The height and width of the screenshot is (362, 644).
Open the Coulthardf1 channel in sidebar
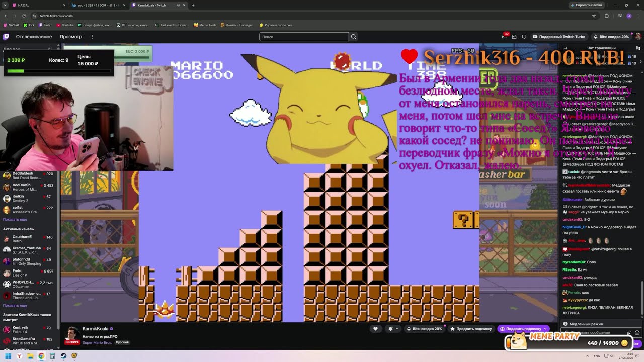(29, 239)
